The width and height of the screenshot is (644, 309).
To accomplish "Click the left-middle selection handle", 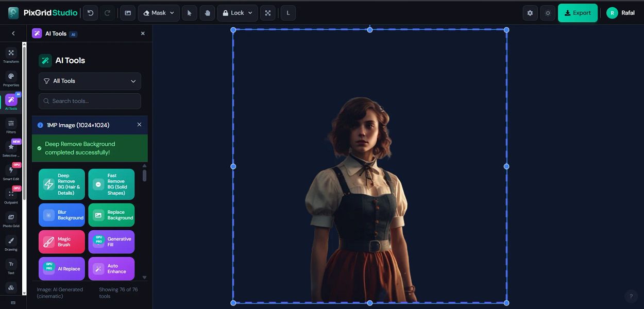I will [x=233, y=166].
